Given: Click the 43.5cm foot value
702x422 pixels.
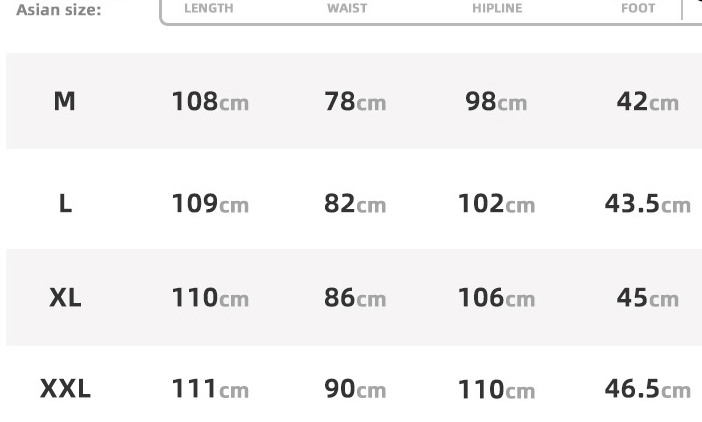Looking at the screenshot, I should pos(647,204).
